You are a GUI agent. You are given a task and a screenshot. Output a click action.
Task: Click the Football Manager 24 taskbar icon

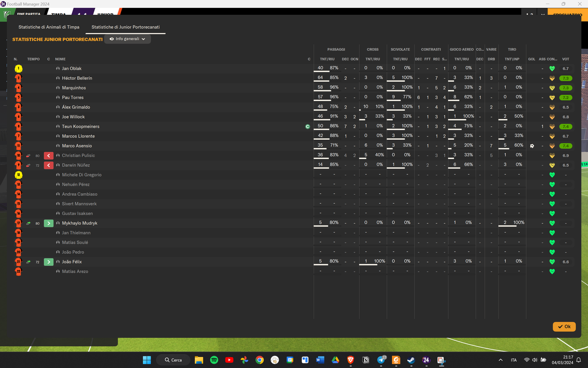(x=426, y=360)
